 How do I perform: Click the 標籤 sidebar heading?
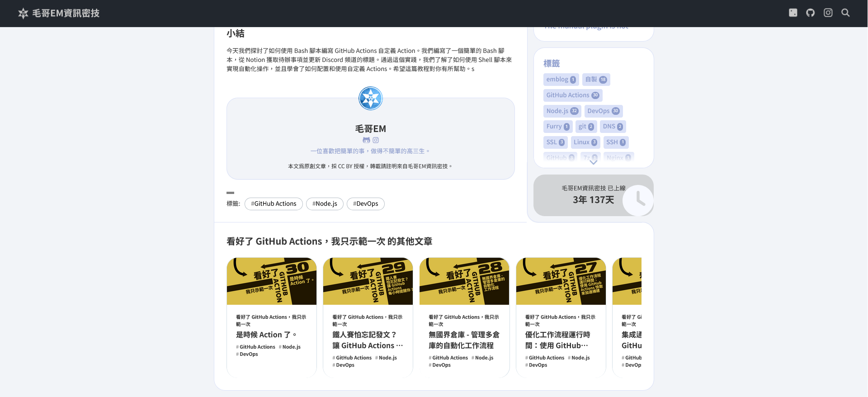(552, 64)
